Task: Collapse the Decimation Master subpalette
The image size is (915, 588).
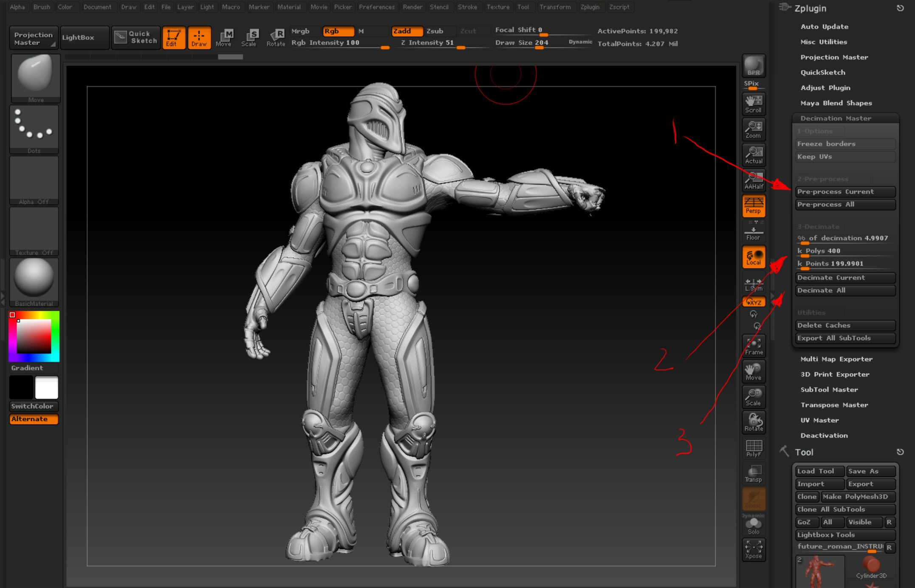Action: pyautogui.click(x=835, y=118)
